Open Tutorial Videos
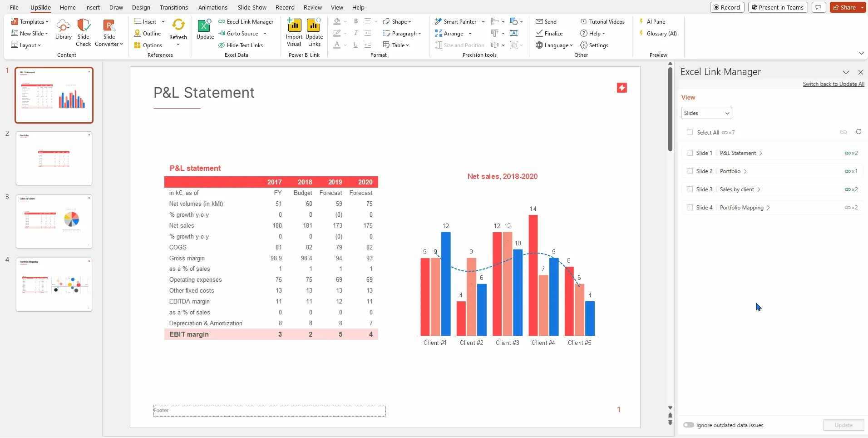 (x=602, y=22)
